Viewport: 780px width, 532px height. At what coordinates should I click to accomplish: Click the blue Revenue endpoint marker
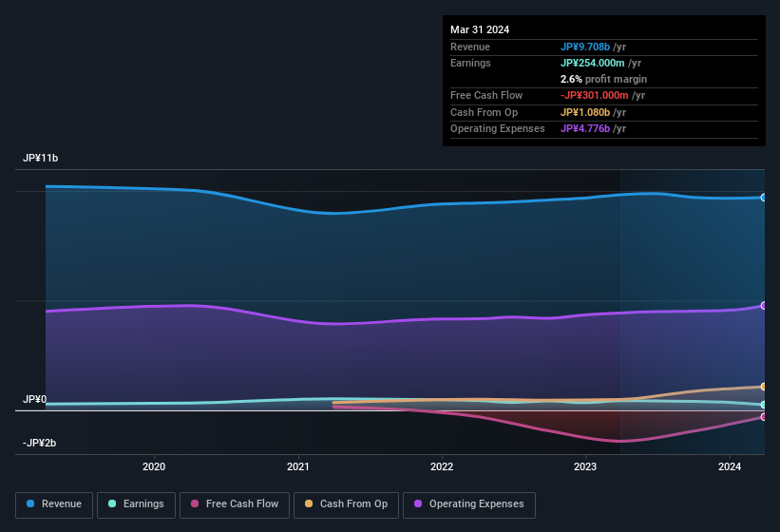click(763, 198)
